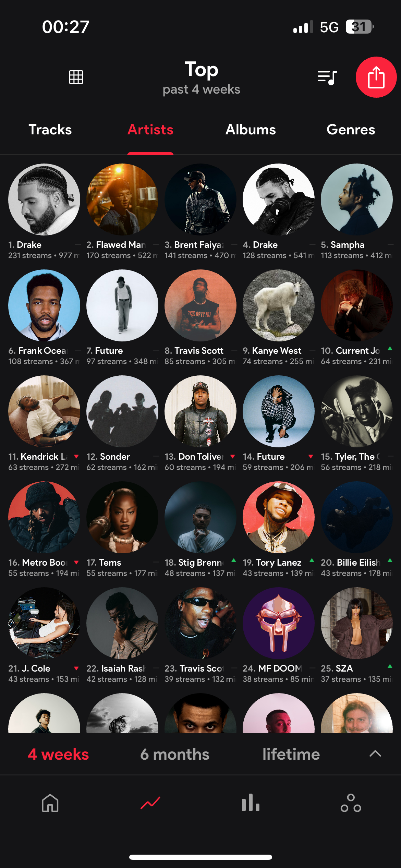
Task: Select the 4 weeks time range
Action: pos(58,754)
